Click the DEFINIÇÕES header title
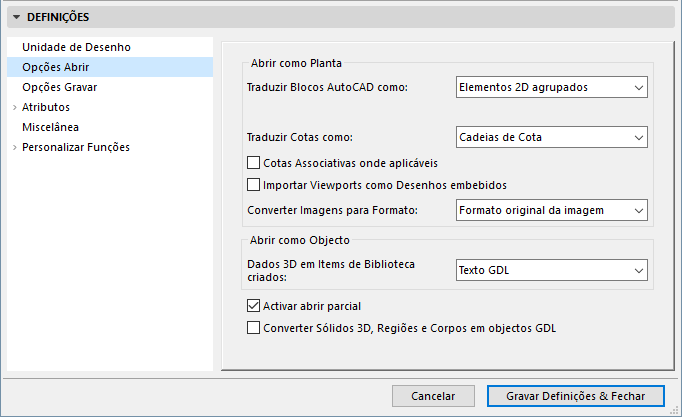The width and height of the screenshot is (682, 417). point(58,17)
